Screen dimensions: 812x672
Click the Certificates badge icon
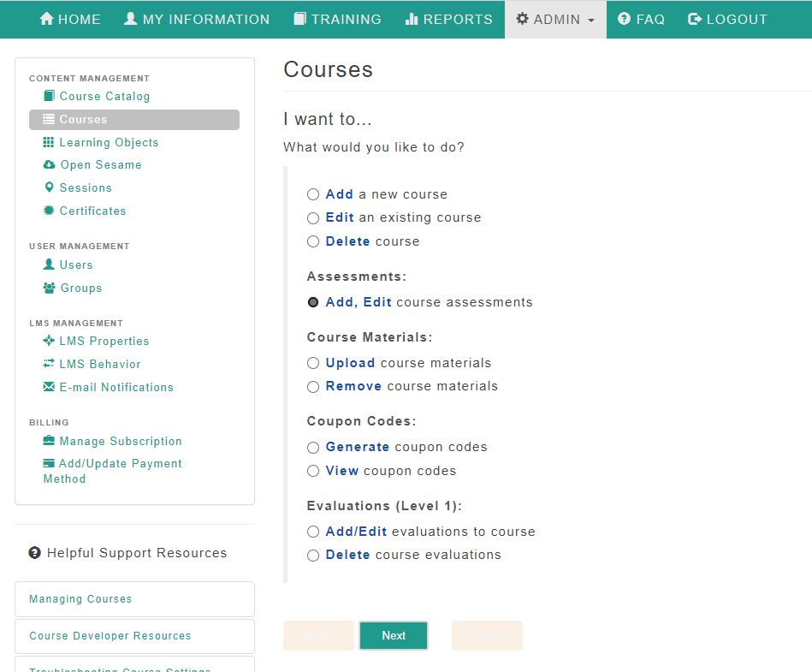(49, 211)
